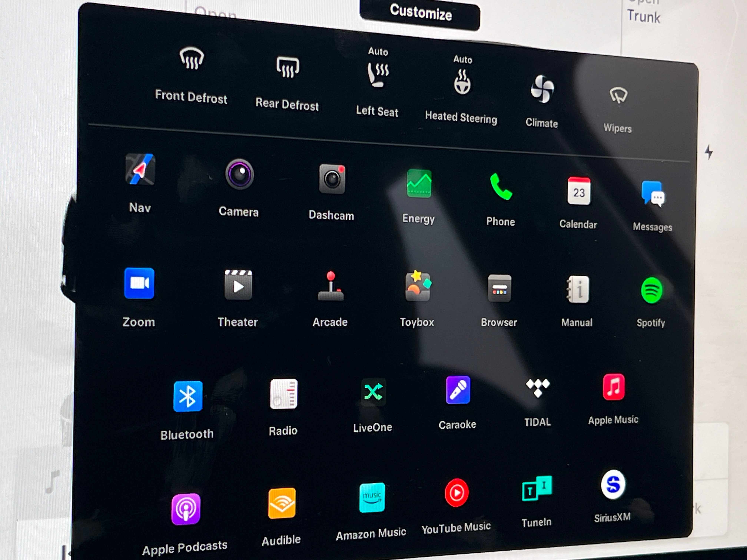Launch the web Browser

pos(499,288)
